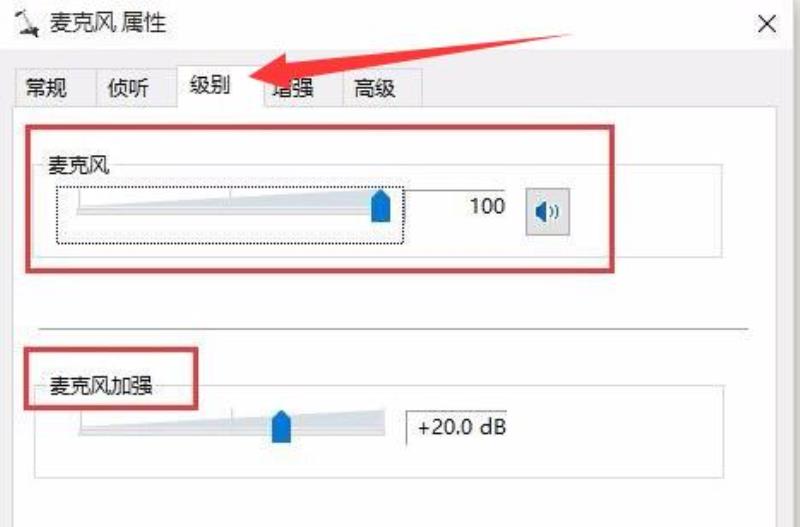The width and height of the screenshot is (800, 527).
Task: Open the 侦听 tab
Action: click(128, 88)
